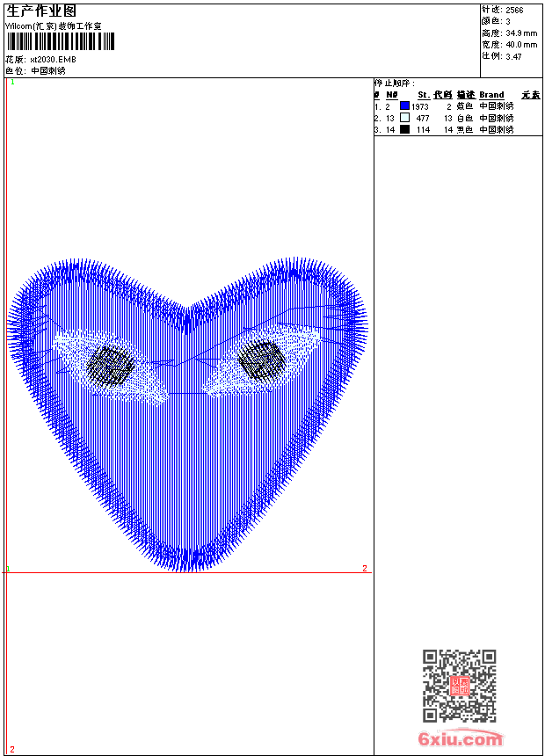
Task: Click the red marker 2 right of design
Action: tap(365, 568)
